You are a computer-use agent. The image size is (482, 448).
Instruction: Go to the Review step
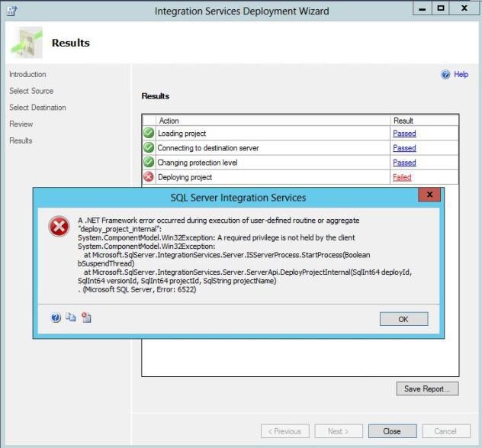pyautogui.click(x=21, y=124)
